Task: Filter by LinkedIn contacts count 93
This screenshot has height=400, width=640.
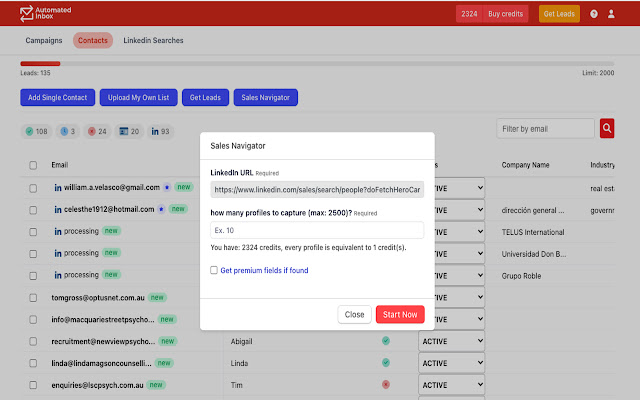Action: coord(160,131)
